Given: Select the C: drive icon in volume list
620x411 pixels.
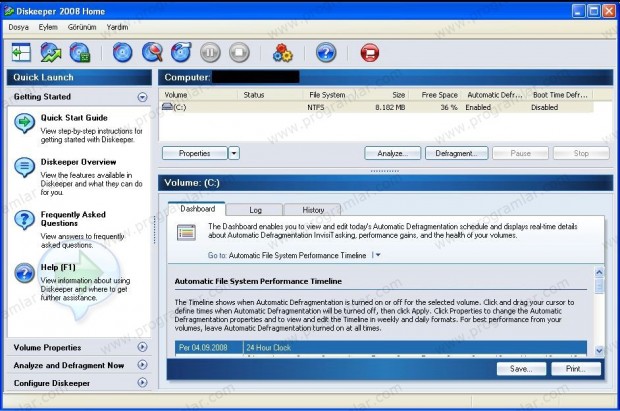Looking at the screenshot, I should [x=168, y=107].
